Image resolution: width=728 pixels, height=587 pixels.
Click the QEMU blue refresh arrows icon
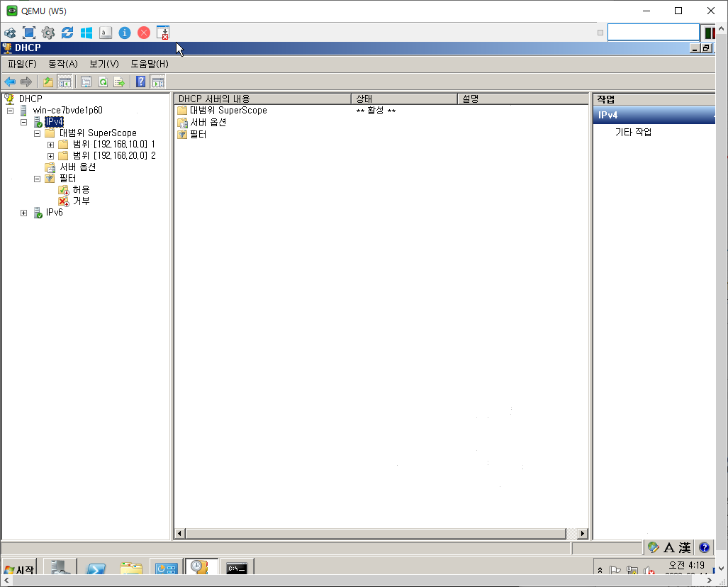click(67, 33)
